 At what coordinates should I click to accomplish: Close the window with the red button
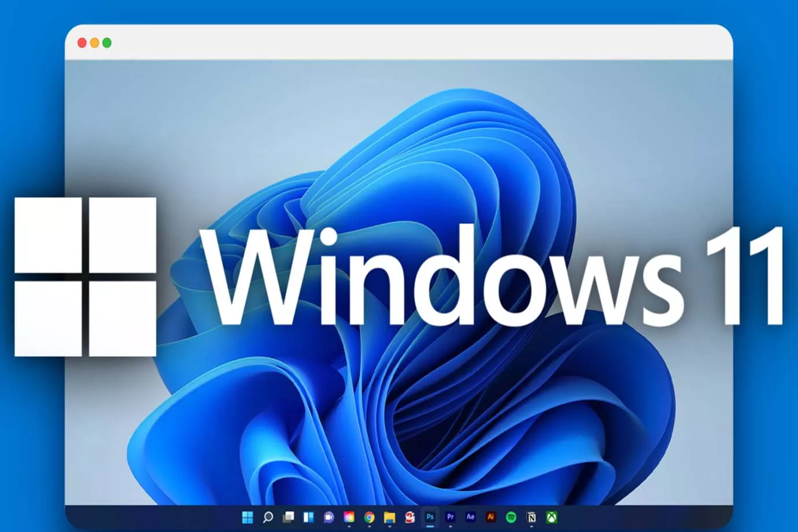coord(82,43)
